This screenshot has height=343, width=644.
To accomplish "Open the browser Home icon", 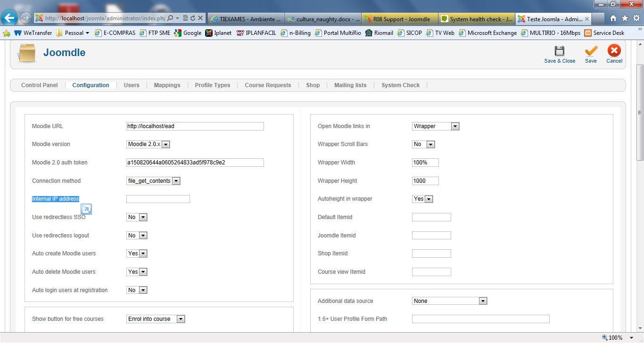I will pyautogui.click(x=613, y=18).
